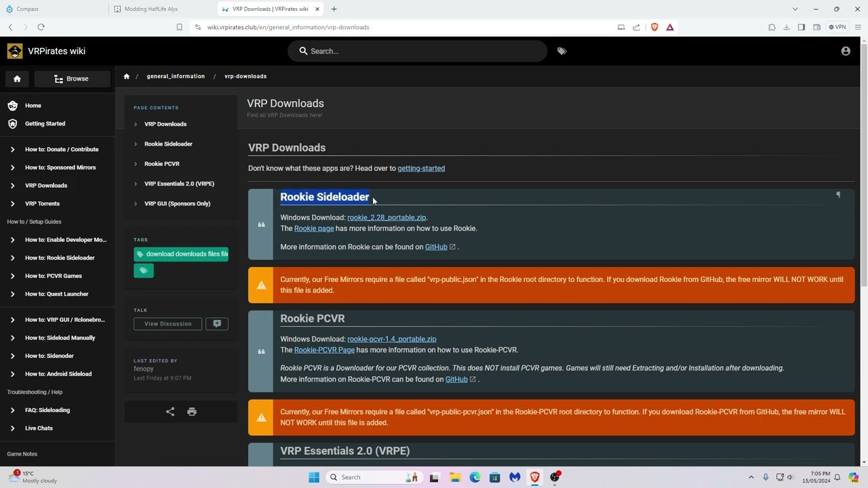Open browser extensions puzzle icon

tap(772, 27)
